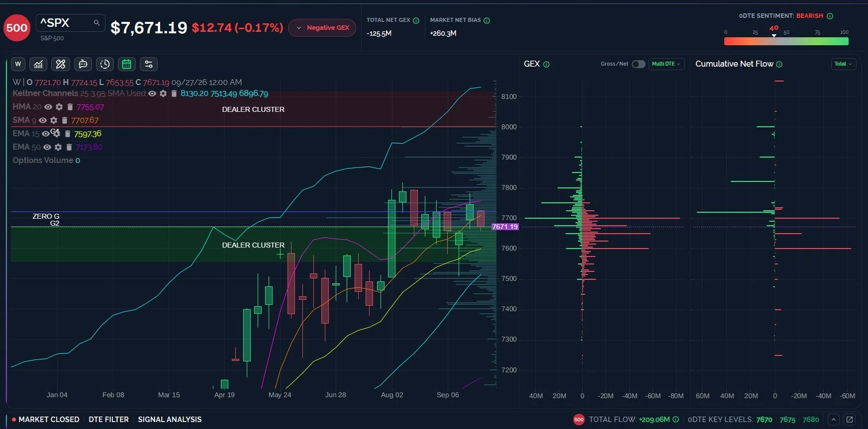Click the green calendar icon
Image resolution: width=868 pixels, height=429 pixels.
pos(126,64)
